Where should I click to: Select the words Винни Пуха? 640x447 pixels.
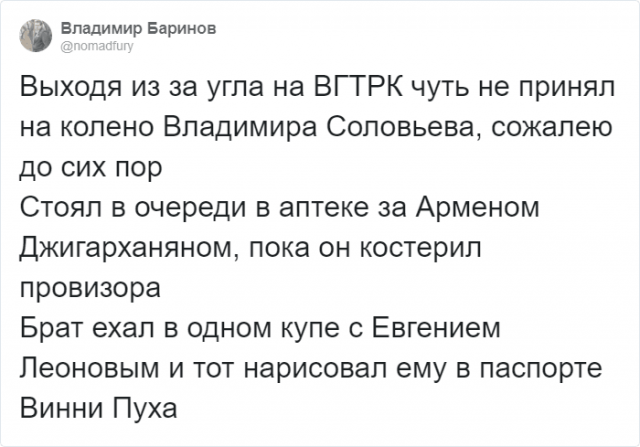(x=98, y=408)
